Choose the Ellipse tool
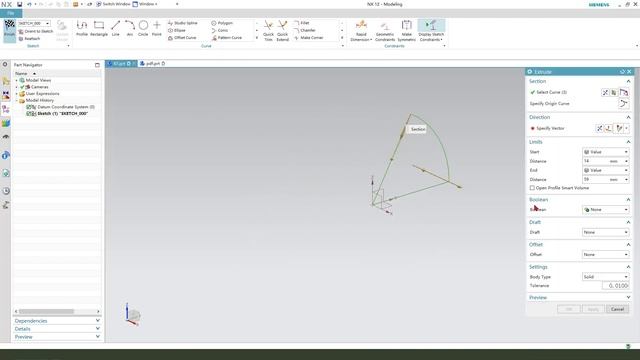Viewport: 640px width, 360px height. click(x=177, y=30)
